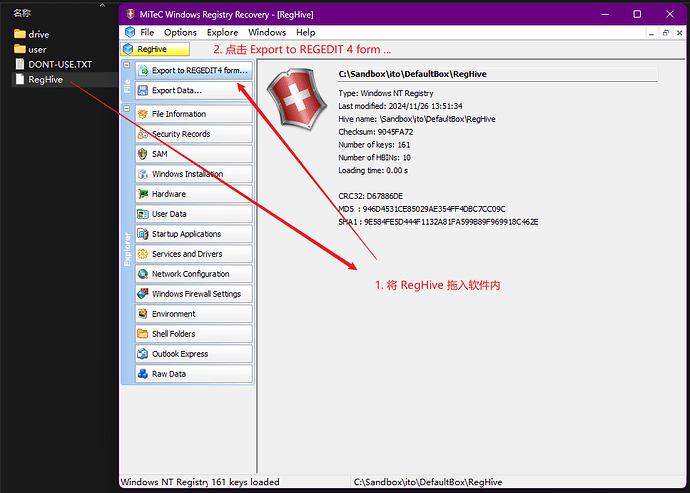Click the Windows Firewall Settings icon
The width and height of the screenshot is (690, 493).
click(143, 294)
